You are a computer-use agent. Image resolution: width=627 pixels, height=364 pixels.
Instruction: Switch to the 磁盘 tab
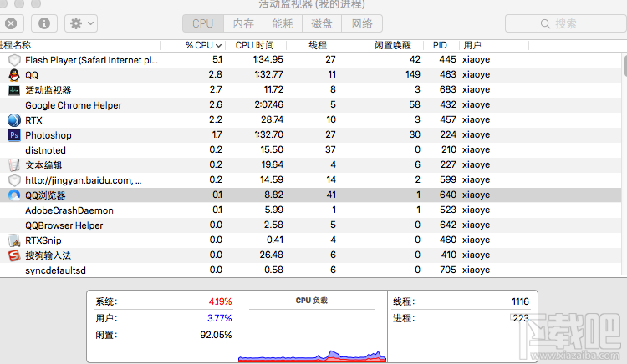click(x=322, y=23)
